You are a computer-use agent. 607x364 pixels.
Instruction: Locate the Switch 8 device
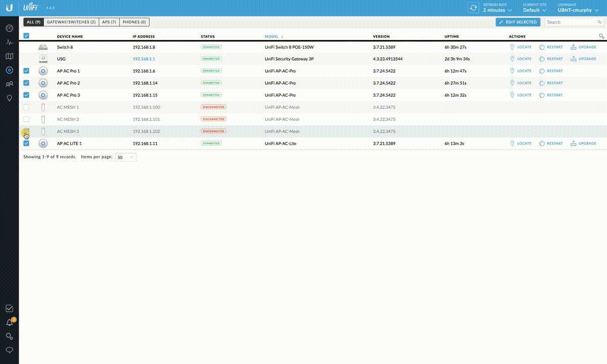coord(521,47)
